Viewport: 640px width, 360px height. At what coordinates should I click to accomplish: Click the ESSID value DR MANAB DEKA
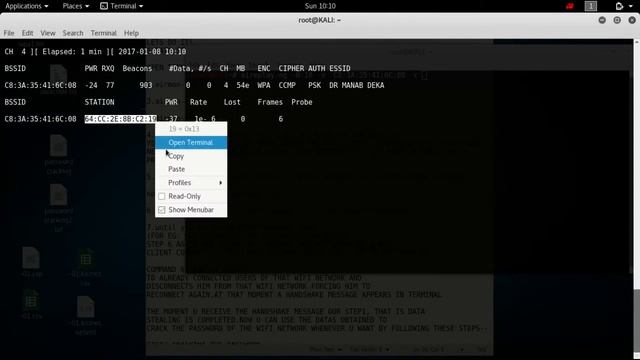tap(356, 85)
